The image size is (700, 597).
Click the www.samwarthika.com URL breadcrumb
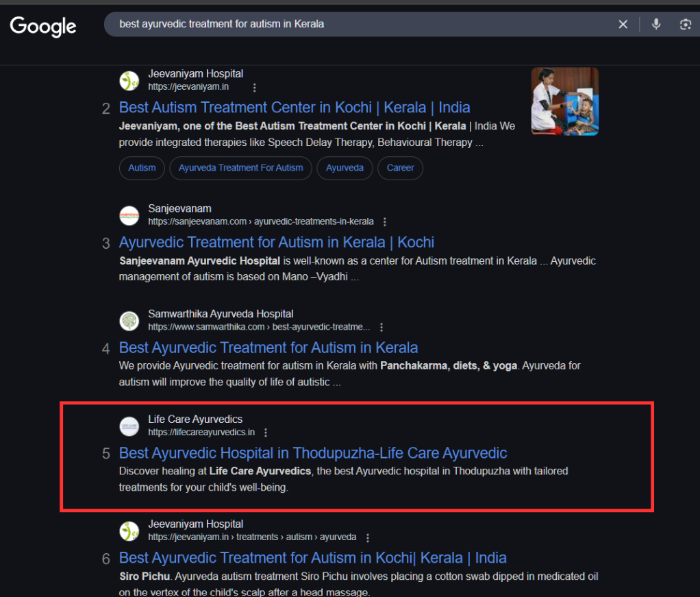click(259, 327)
